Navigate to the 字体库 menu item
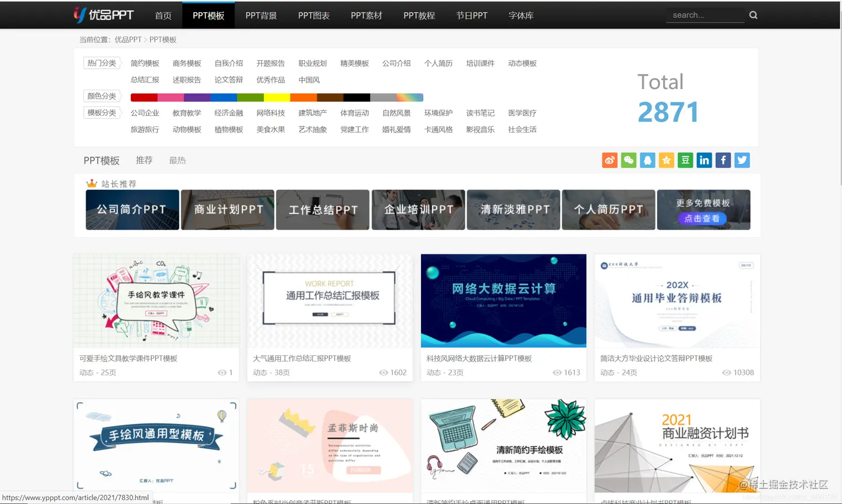Image resolution: width=842 pixels, height=504 pixels. click(x=521, y=15)
